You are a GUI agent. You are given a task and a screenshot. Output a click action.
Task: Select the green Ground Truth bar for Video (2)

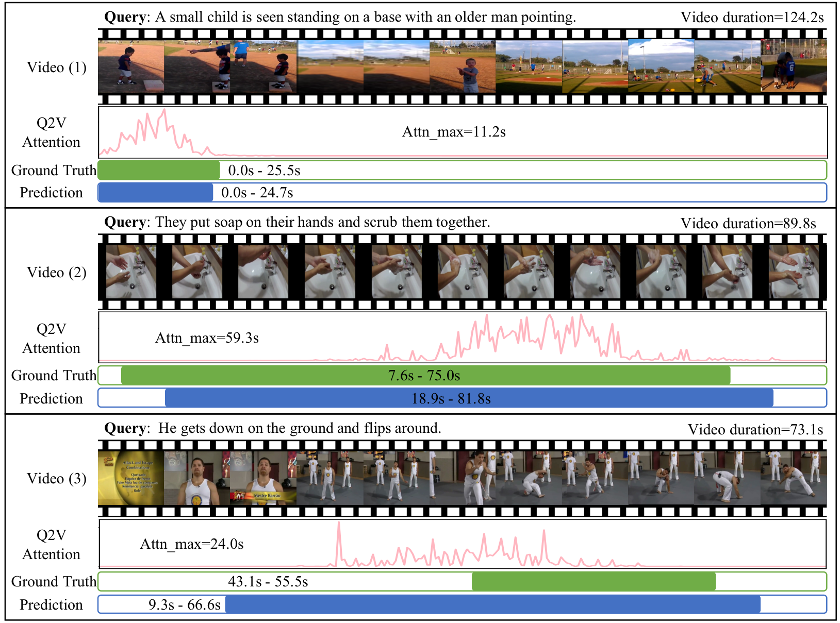(426, 375)
